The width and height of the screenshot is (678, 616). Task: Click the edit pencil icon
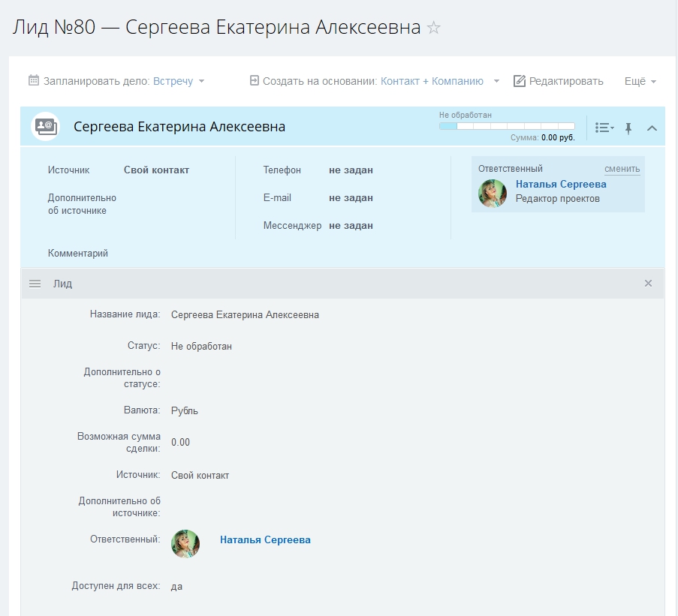tap(520, 81)
